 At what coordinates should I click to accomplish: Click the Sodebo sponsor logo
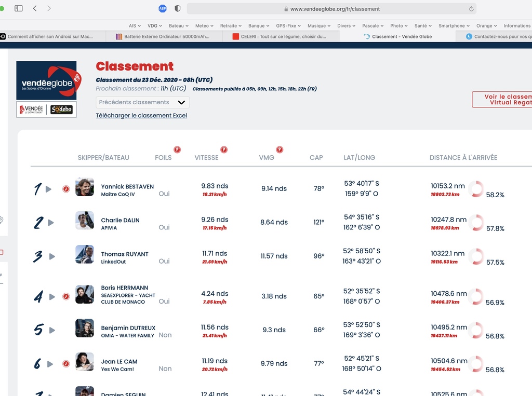pos(61,109)
